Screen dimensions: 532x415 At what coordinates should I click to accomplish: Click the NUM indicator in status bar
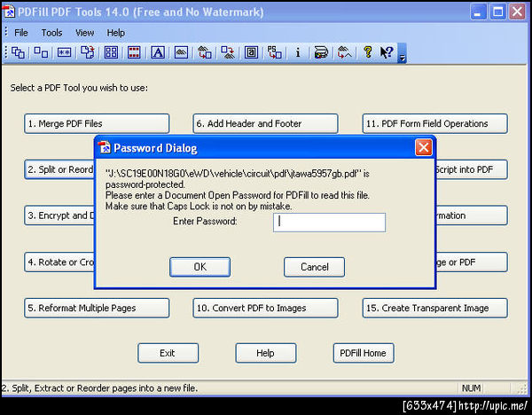point(471,388)
